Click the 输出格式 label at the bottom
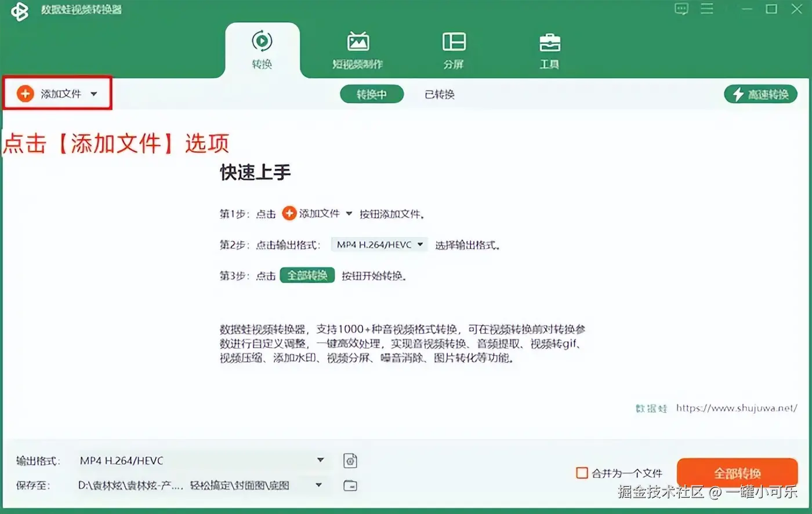Image resolution: width=812 pixels, height=514 pixels. tap(38, 461)
